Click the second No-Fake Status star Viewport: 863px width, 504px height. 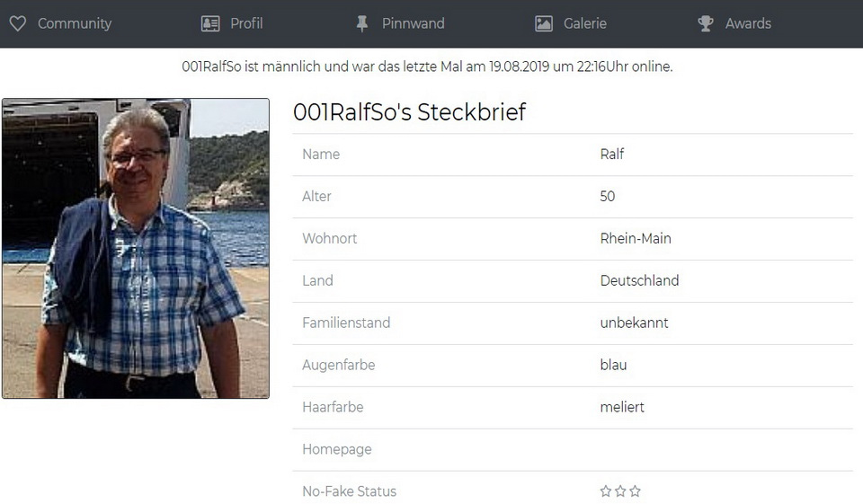620,491
